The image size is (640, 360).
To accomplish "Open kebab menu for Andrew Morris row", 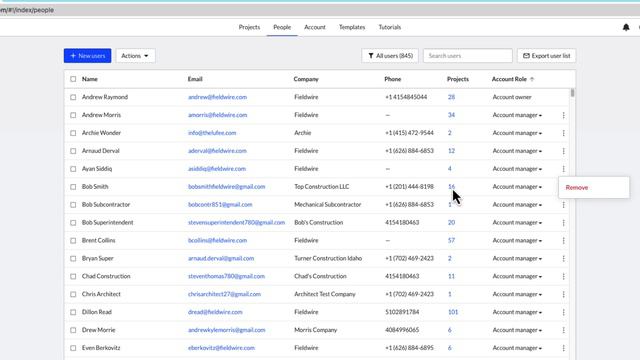I will coord(563,115).
